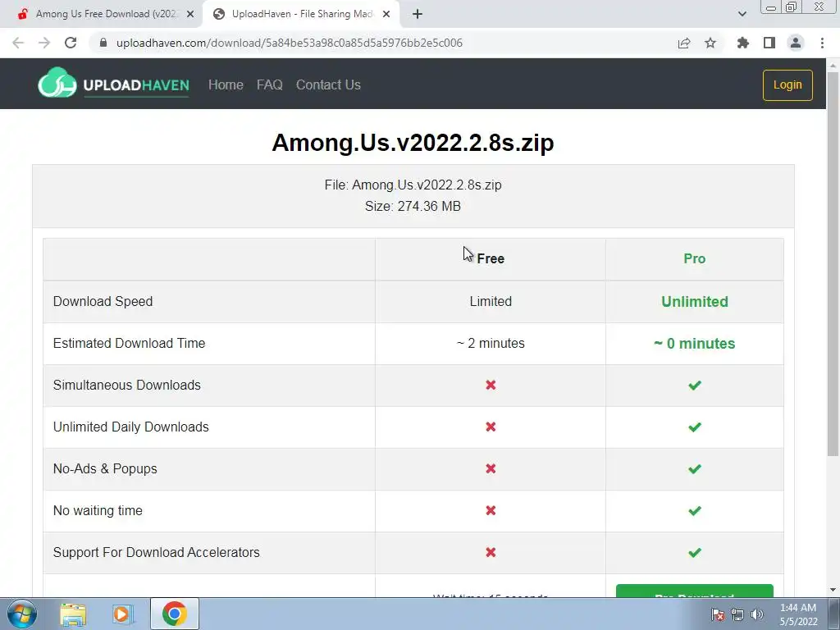Click the page vertical scrollbar thumb
Image resolution: width=840 pixels, height=630 pixels.
(x=833, y=262)
